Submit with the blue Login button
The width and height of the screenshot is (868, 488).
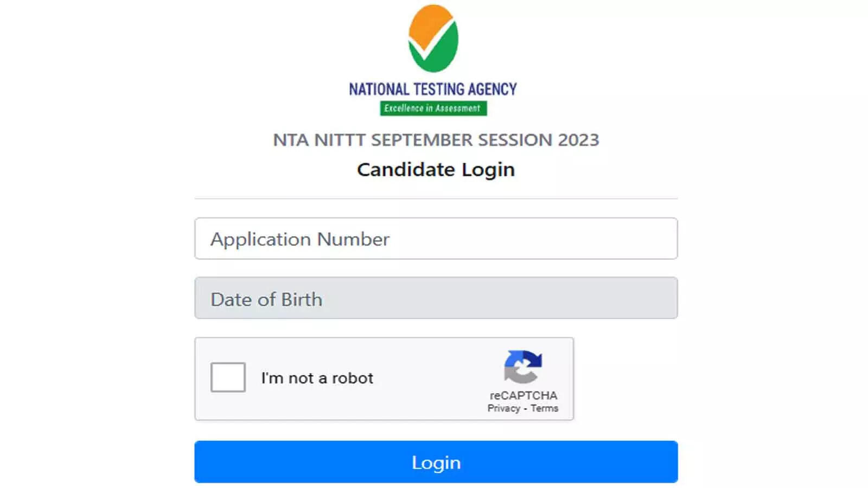[x=436, y=462]
